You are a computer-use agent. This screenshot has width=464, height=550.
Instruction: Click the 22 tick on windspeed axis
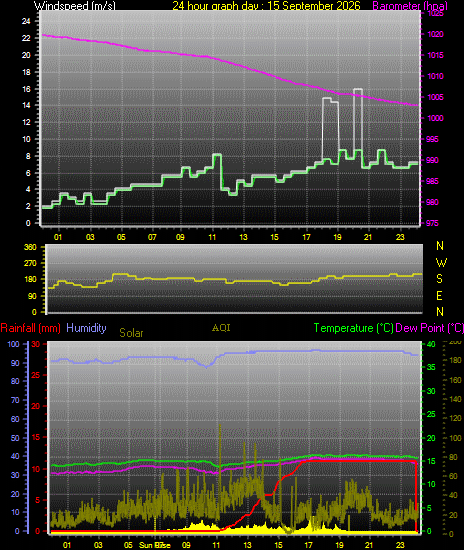(x=26, y=38)
